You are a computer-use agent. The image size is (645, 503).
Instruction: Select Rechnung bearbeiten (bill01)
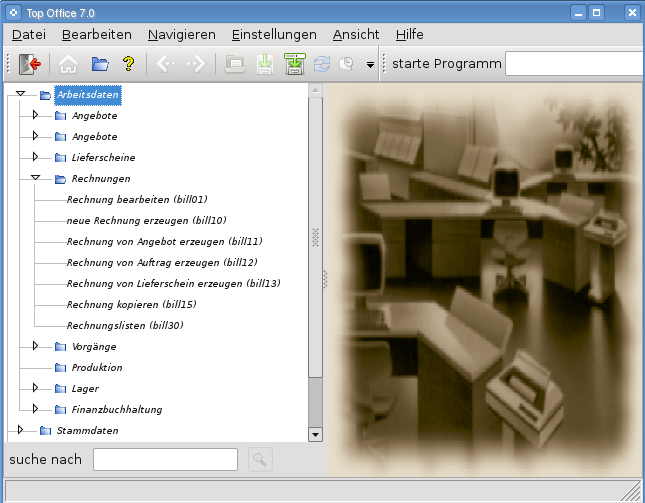click(137, 200)
